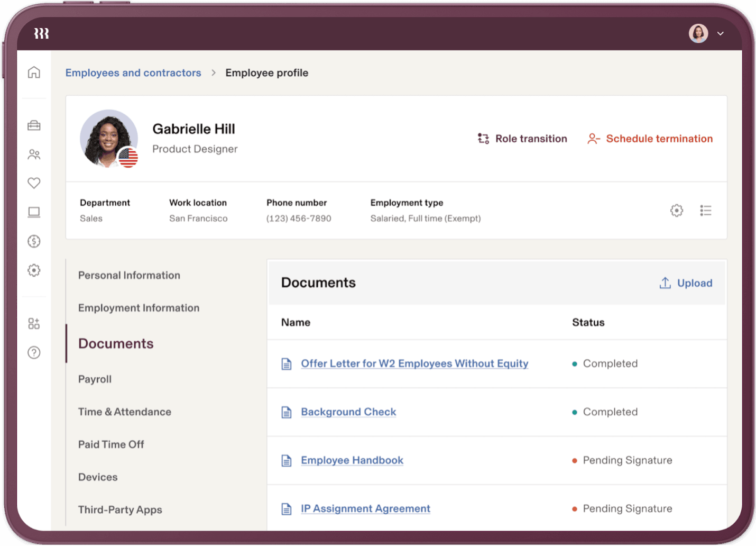
Task: Open the Personal Information section
Action: tap(128, 275)
